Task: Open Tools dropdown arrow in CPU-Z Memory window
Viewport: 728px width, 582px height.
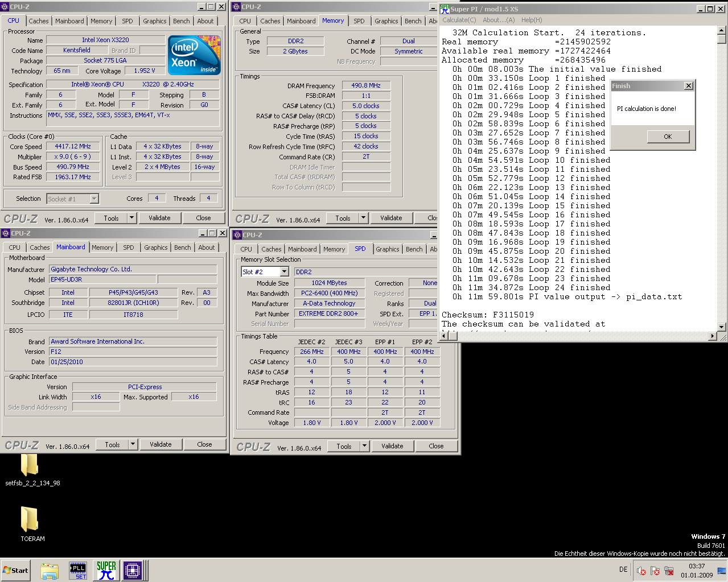Action: pos(364,218)
